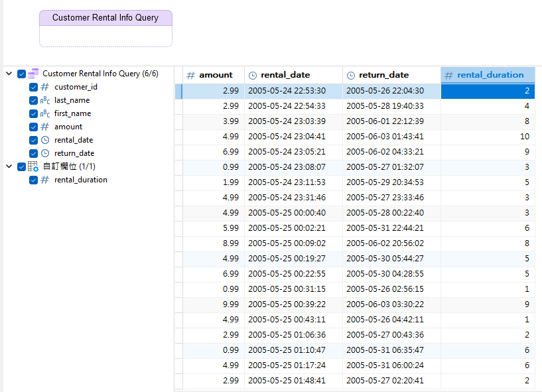542x392 pixels.
Task: Click the query icon next to Customer Rental Info Query
Action: tap(32, 74)
